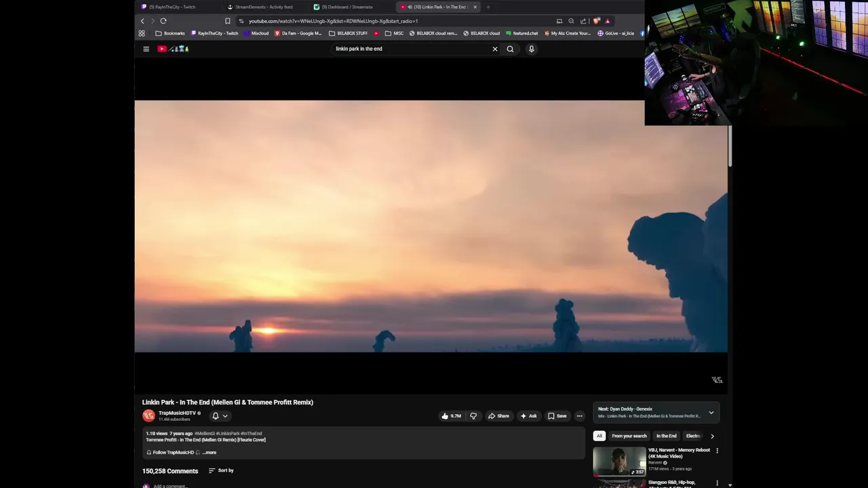Open the MISC bookmarks folder
The width and height of the screenshot is (868, 488).
point(394,33)
